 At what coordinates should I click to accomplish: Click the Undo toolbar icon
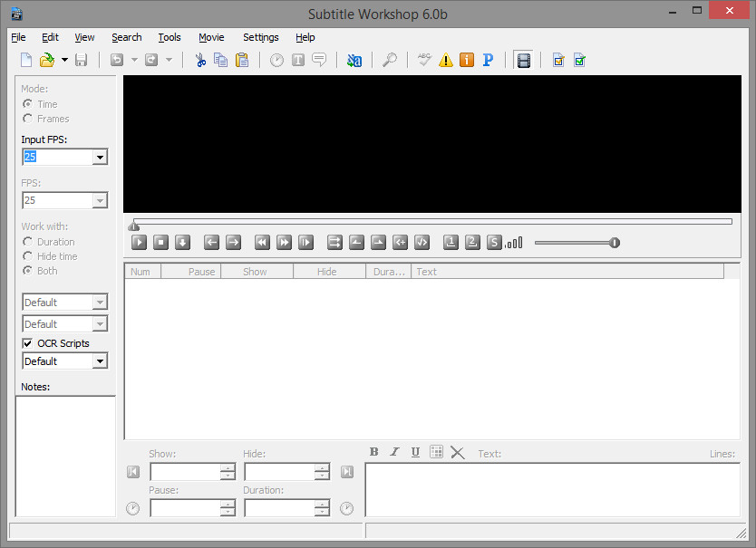point(117,61)
